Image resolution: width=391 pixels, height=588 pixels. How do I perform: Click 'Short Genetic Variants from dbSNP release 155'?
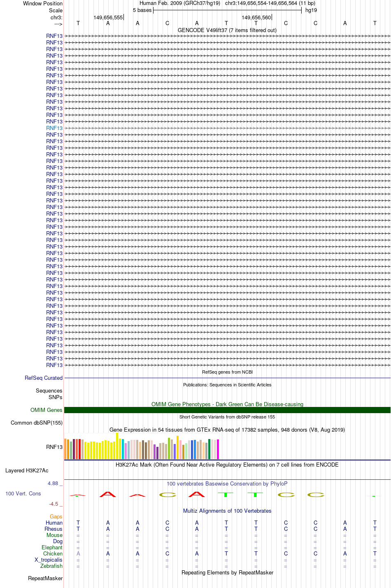pos(227,417)
